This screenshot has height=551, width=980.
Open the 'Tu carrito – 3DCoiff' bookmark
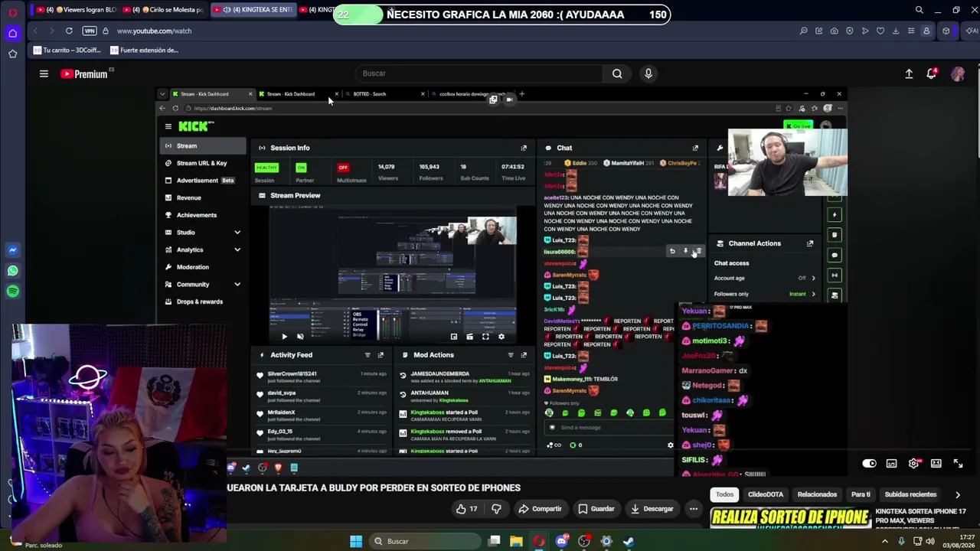pyautogui.click(x=67, y=51)
